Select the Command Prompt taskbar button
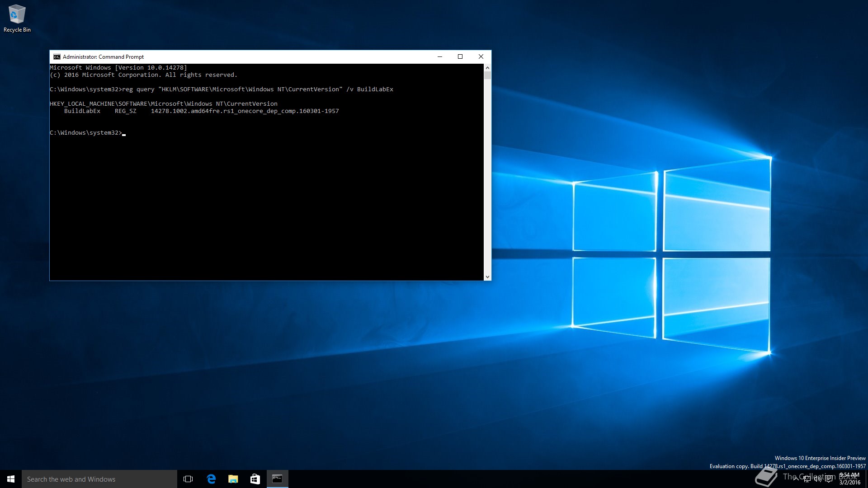 277,479
